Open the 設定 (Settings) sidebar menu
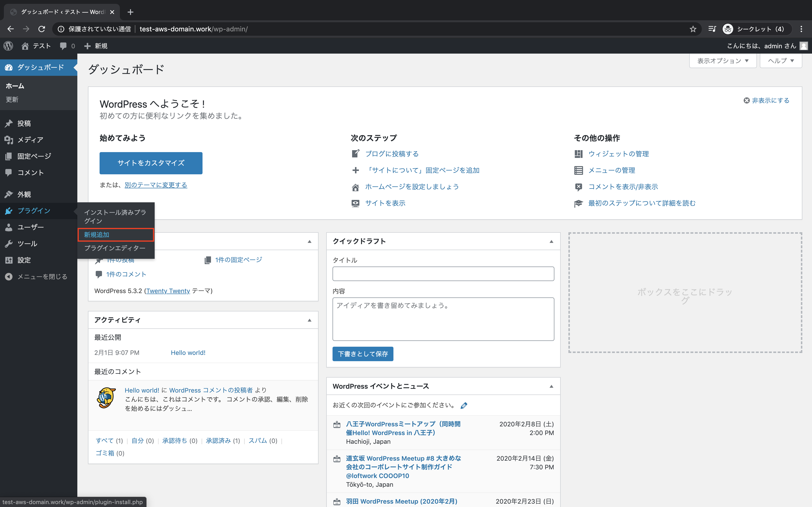 24,260
